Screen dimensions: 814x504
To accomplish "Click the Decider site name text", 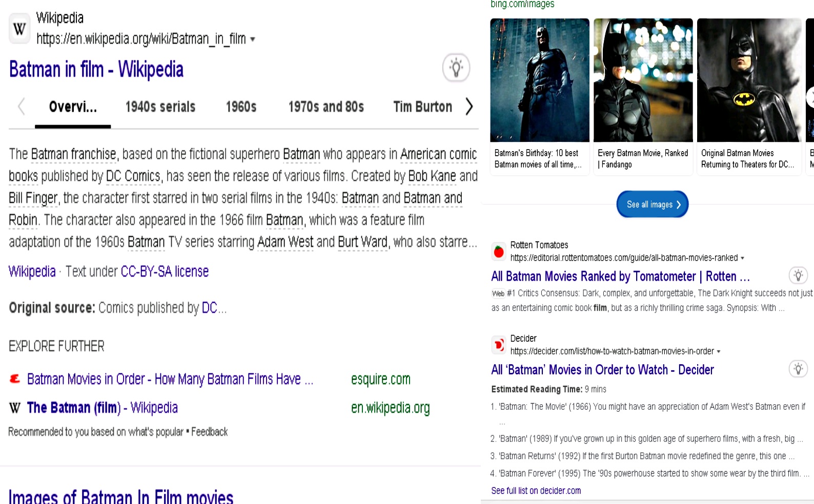I will [x=523, y=339].
